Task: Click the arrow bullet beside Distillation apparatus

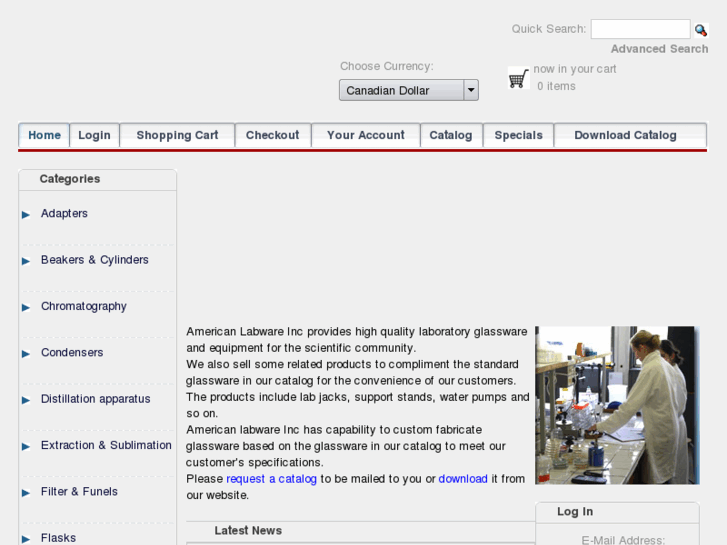Action: click(26, 400)
